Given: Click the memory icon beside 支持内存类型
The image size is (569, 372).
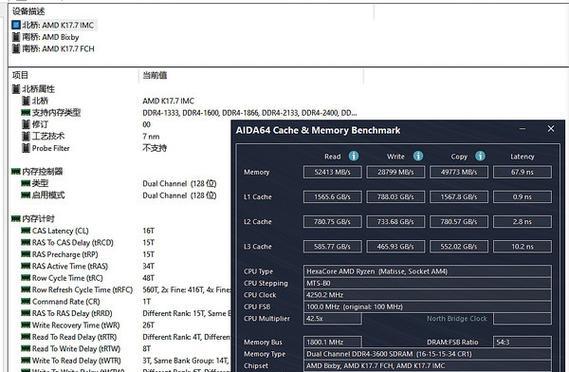Looking at the screenshot, I should click(x=25, y=113).
